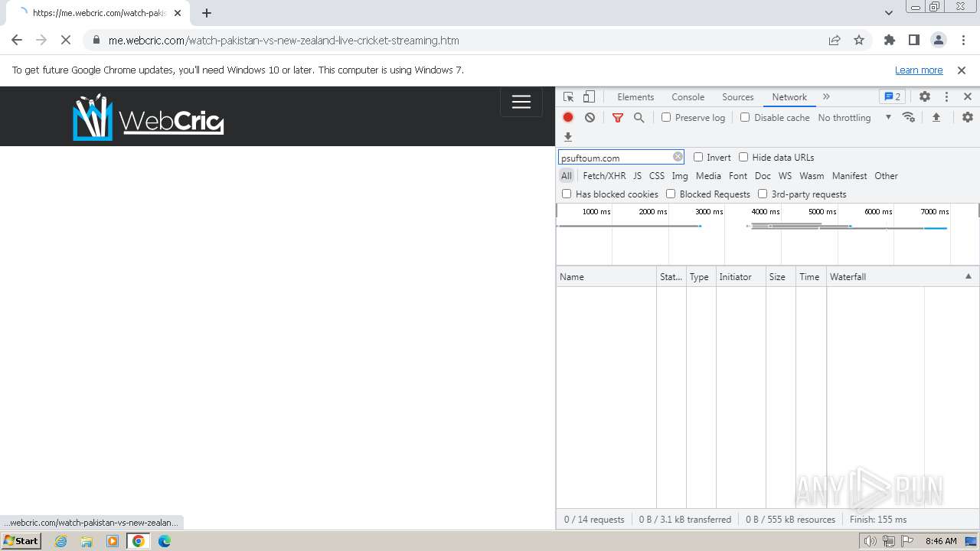This screenshot has width=980, height=551.
Task: Tick Blocked Requests checkbox
Action: 671,194
